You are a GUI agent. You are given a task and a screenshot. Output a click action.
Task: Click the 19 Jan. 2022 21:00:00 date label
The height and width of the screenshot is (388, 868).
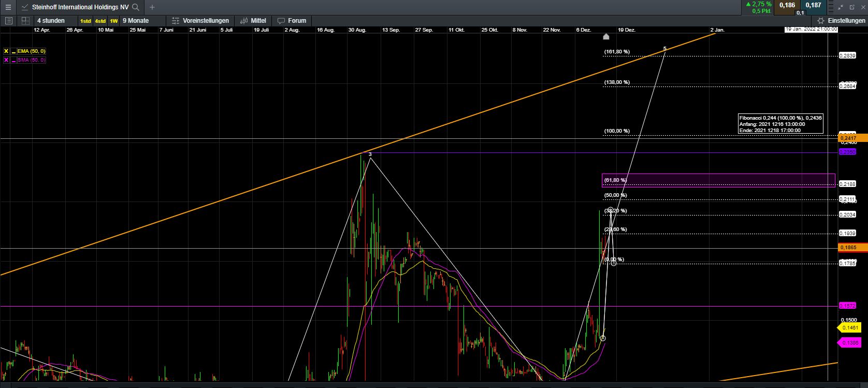(811, 29)
